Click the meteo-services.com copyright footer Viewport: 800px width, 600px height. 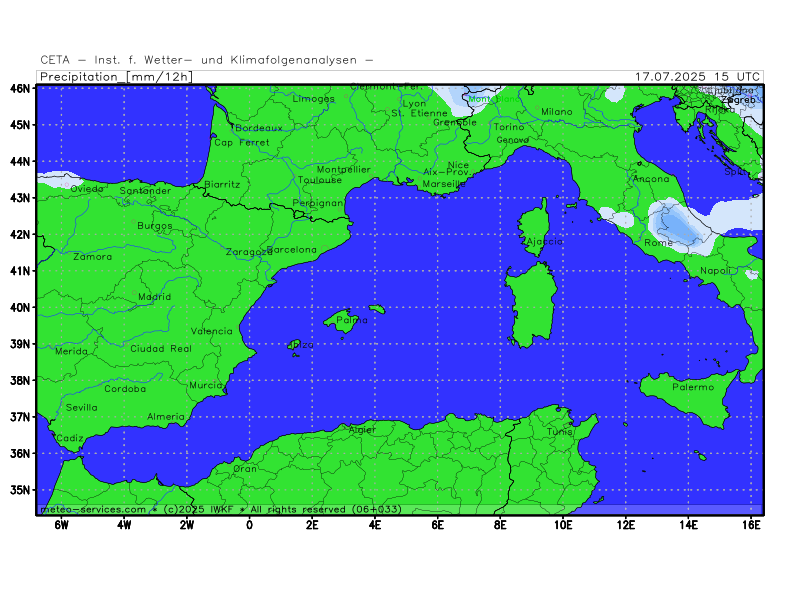click(221, 509)
